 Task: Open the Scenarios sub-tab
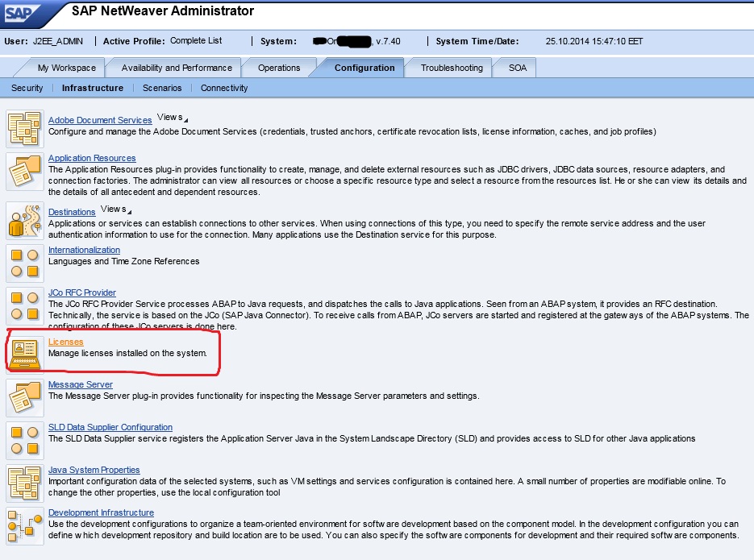click(x=162, y=88)
